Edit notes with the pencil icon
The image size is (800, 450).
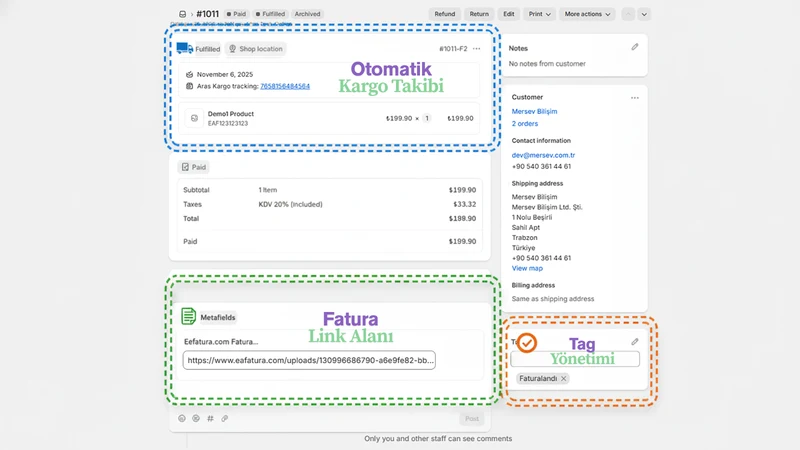pos(635,47)
